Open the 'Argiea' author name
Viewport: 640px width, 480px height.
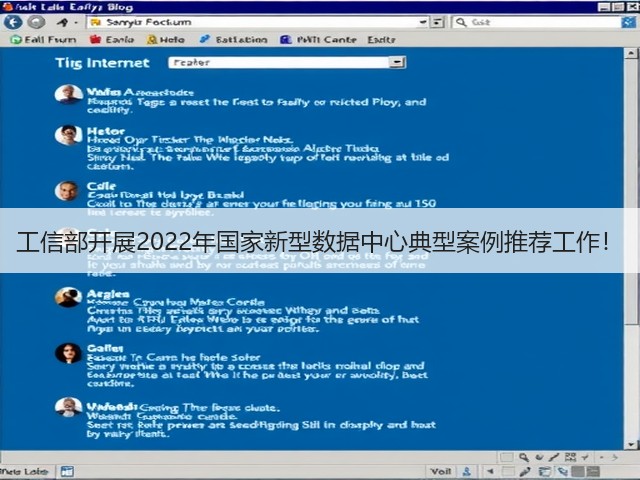click(108, 294)
